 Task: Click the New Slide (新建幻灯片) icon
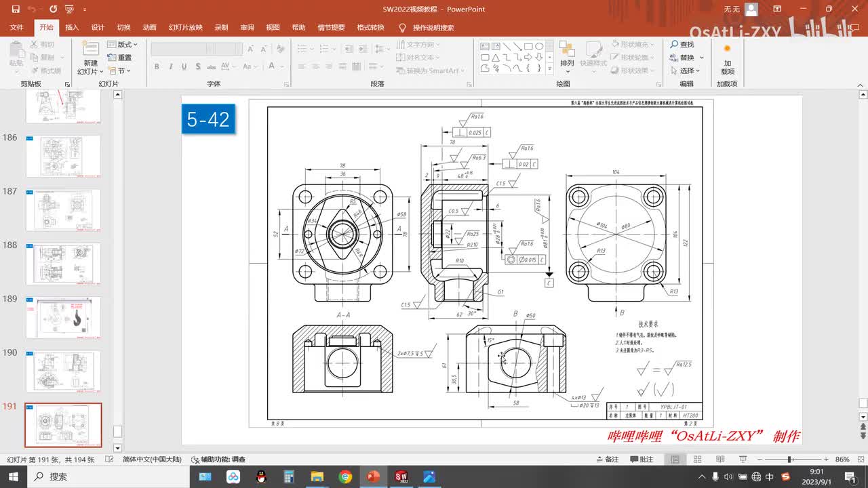[x=90, y=49]
